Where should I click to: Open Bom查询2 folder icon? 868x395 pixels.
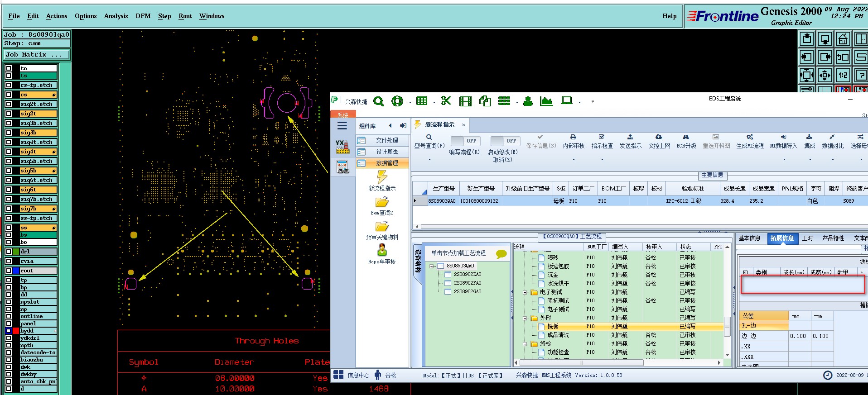click(x=382, y=202)
